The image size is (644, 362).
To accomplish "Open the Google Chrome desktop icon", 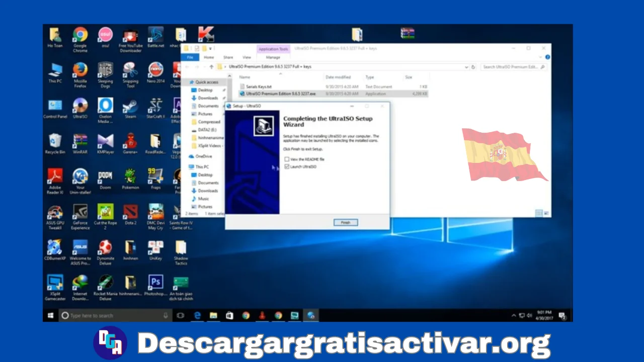I will [80, 40].
